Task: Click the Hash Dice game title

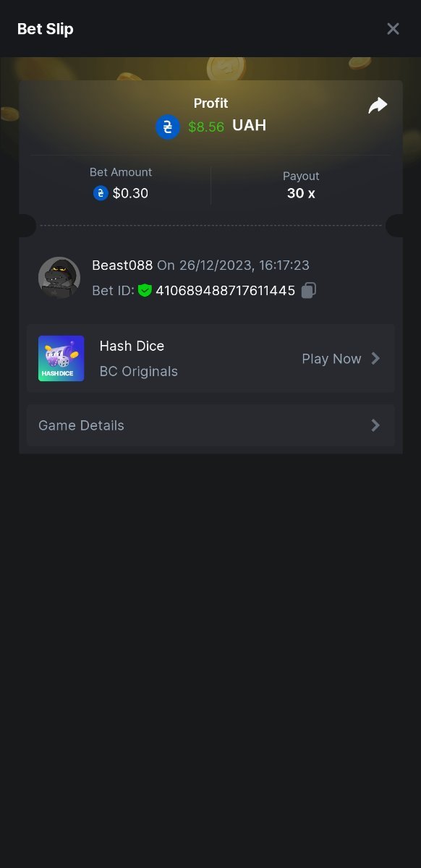Action: click(x=132, y=346)
